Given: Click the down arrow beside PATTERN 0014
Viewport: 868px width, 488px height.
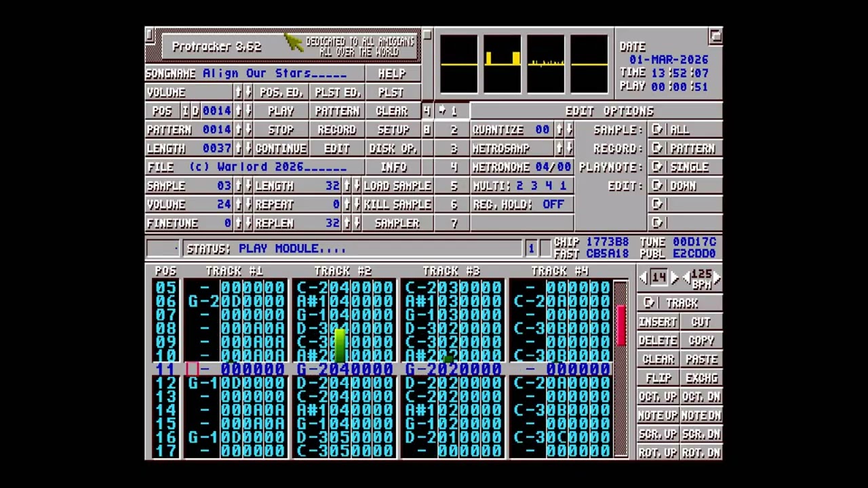Looking at the screenshot, I should 248,129.
